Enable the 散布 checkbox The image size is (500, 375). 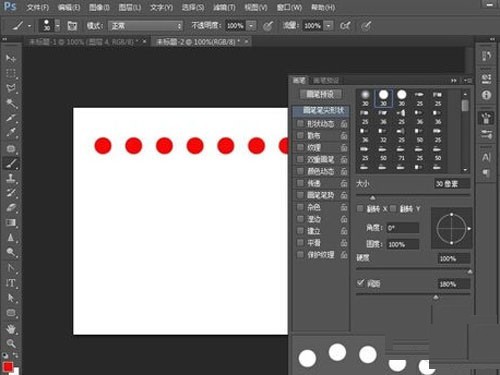(300, 135)
